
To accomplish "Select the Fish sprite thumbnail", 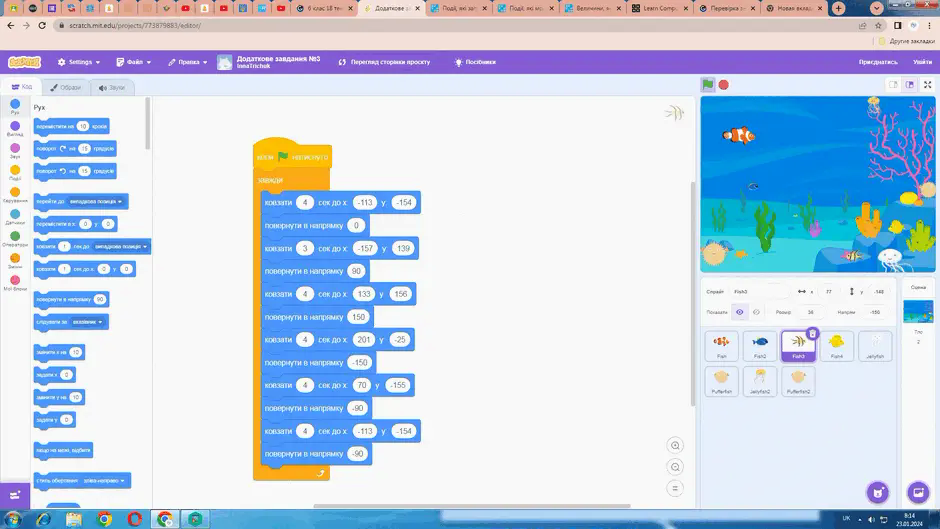I will pos(721,346).
